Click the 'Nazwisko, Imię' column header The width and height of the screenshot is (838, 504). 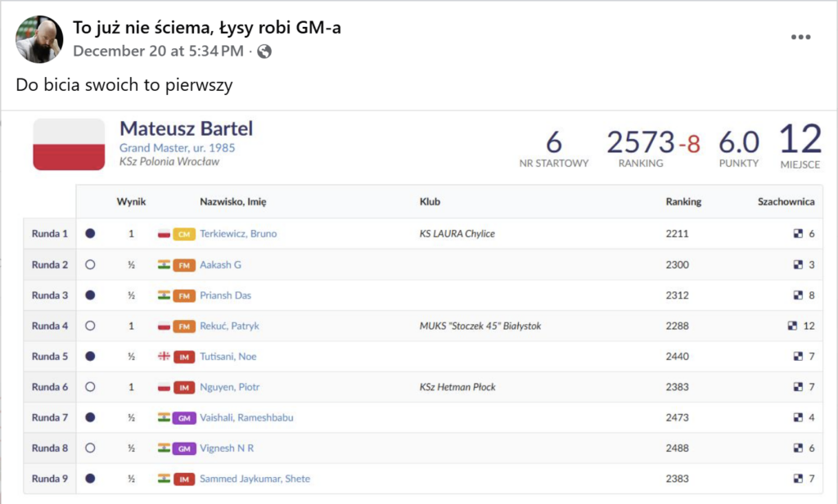(x=232, y=202)
